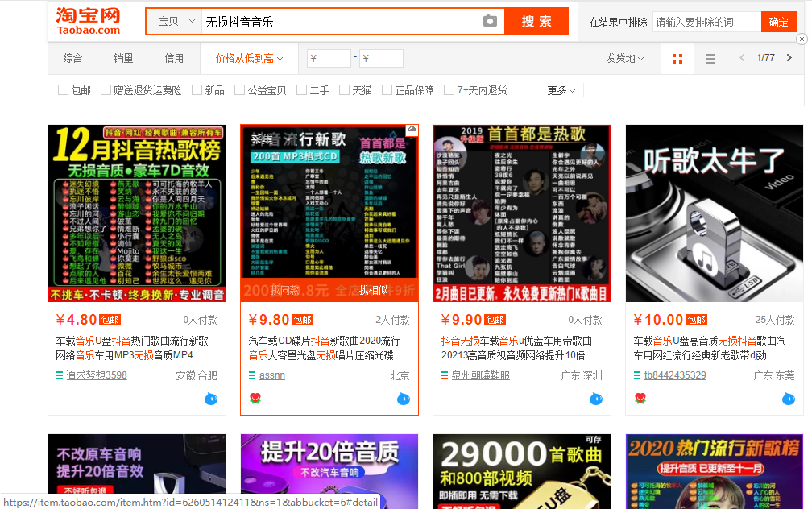This screenshot has height=509, width=812.
Task: Open 听歌太牛了 USB drive thumbnail
Action: coord(715,213)
